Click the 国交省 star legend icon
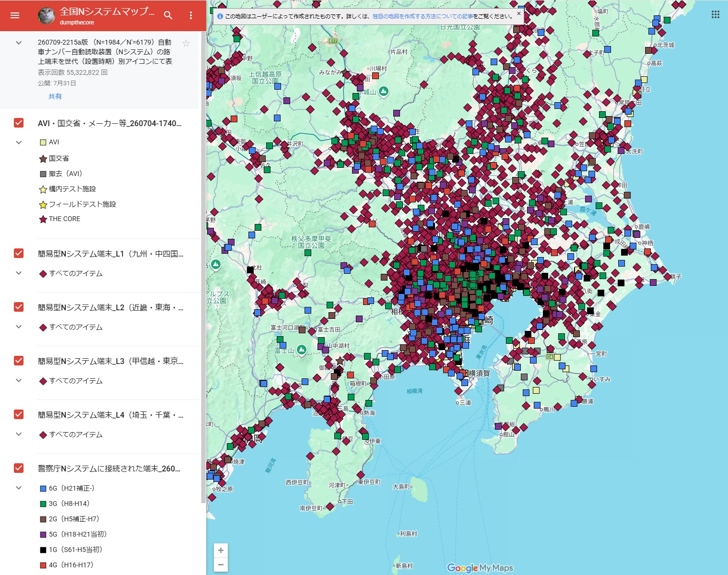Screen dimensions: 728x575 point(43,158)
